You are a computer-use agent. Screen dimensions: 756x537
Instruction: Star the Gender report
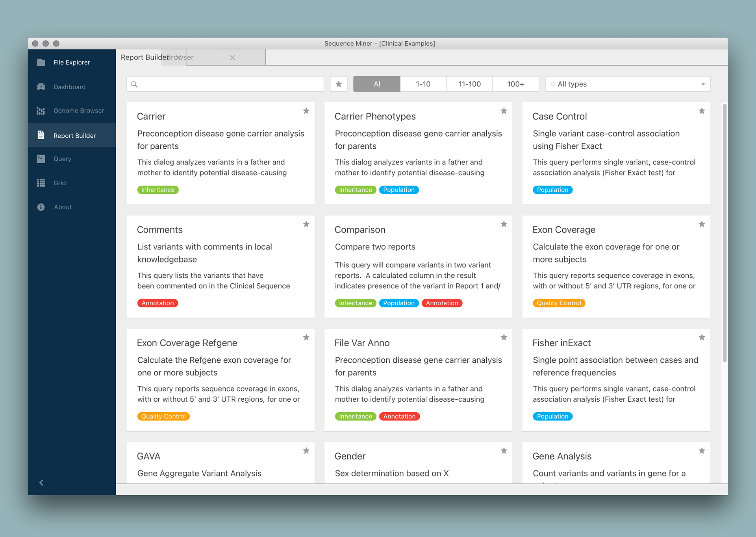click(504, 451)
